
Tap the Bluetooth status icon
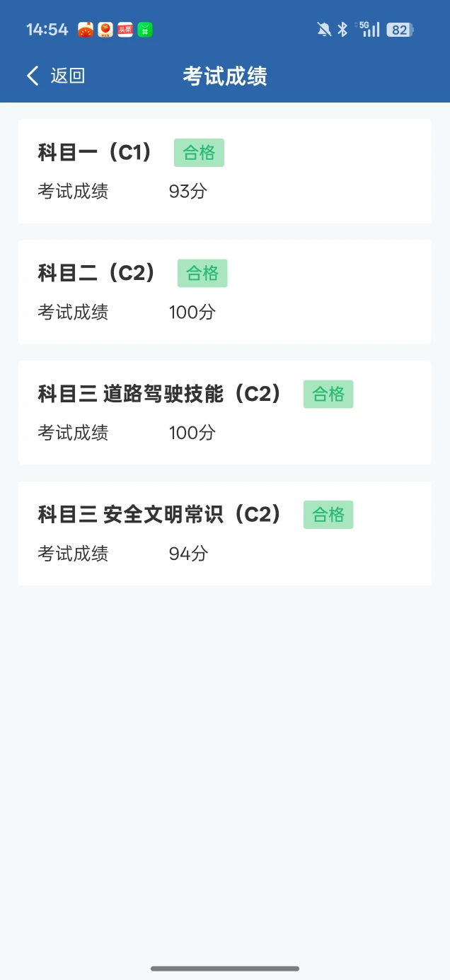click(x=342, y=30)
